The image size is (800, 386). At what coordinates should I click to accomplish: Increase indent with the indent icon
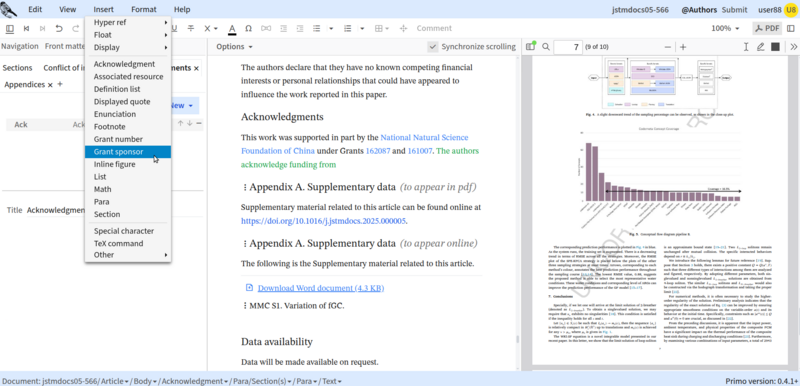pyautogui.click(x=300, y=29)
